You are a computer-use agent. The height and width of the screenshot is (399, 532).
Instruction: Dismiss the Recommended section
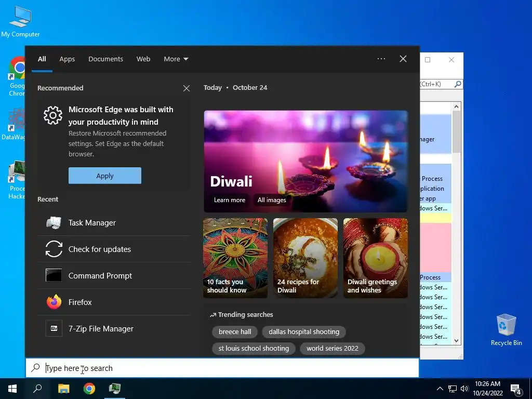[187, 88]
